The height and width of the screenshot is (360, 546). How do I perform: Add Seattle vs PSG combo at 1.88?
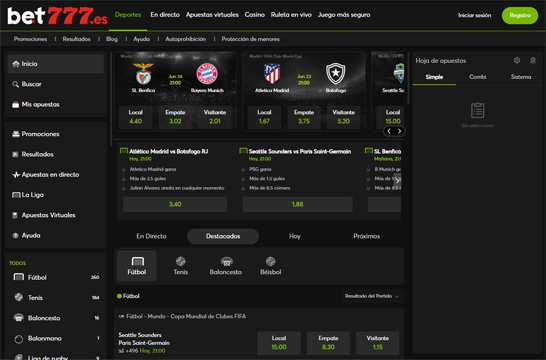tap(298, 204)
